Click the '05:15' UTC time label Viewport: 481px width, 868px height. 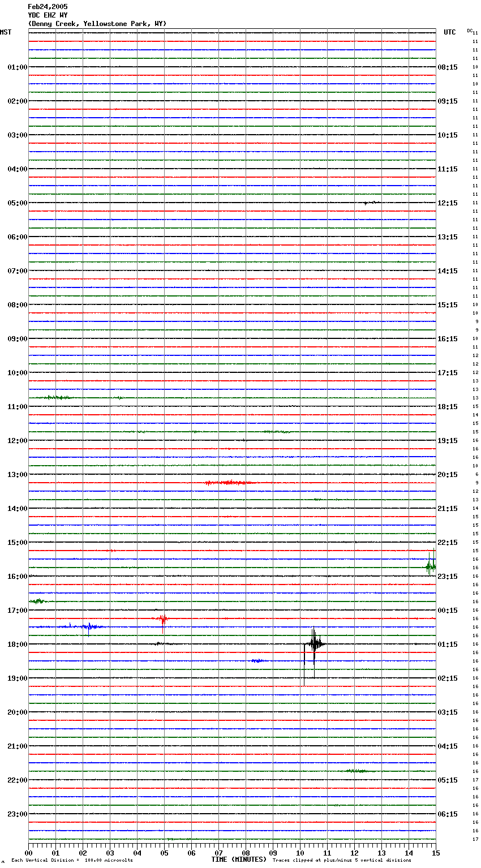click(x=448, y=780)
